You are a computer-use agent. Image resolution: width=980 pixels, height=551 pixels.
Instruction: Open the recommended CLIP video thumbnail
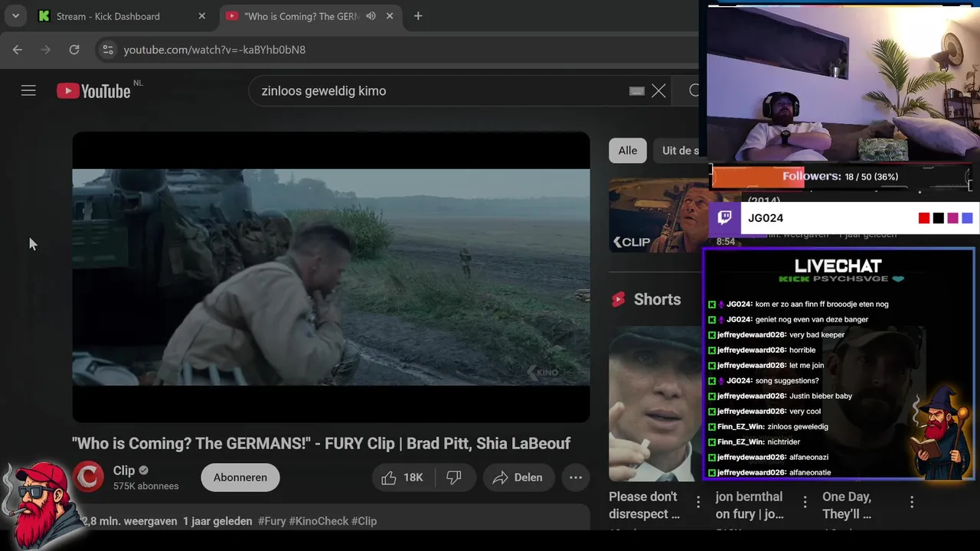[x=657, y=216]
